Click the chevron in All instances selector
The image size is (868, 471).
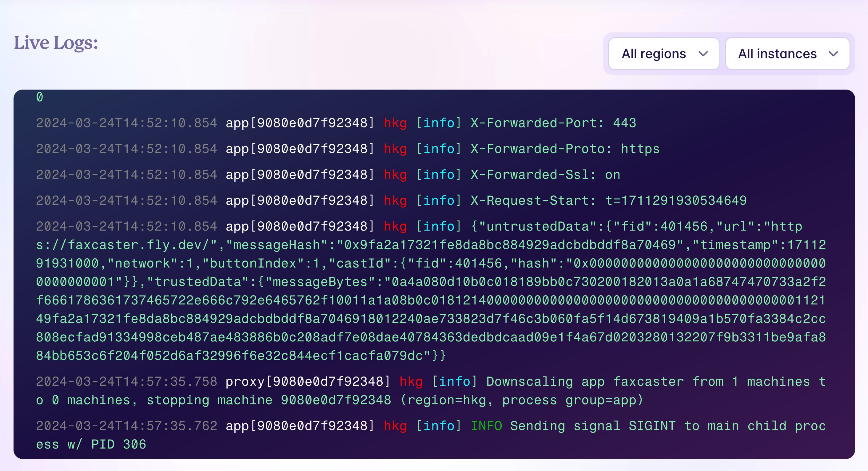click(x=833, y=54)
